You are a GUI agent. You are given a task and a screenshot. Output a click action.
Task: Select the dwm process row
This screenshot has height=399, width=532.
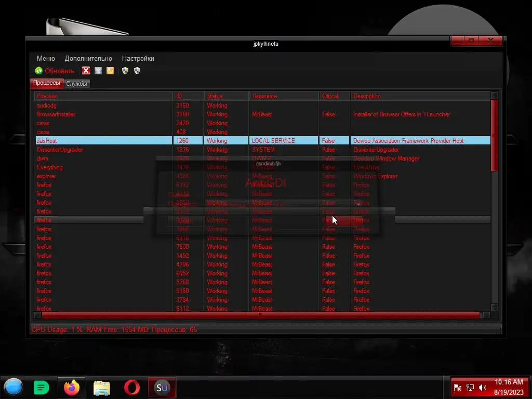point(263,158)
